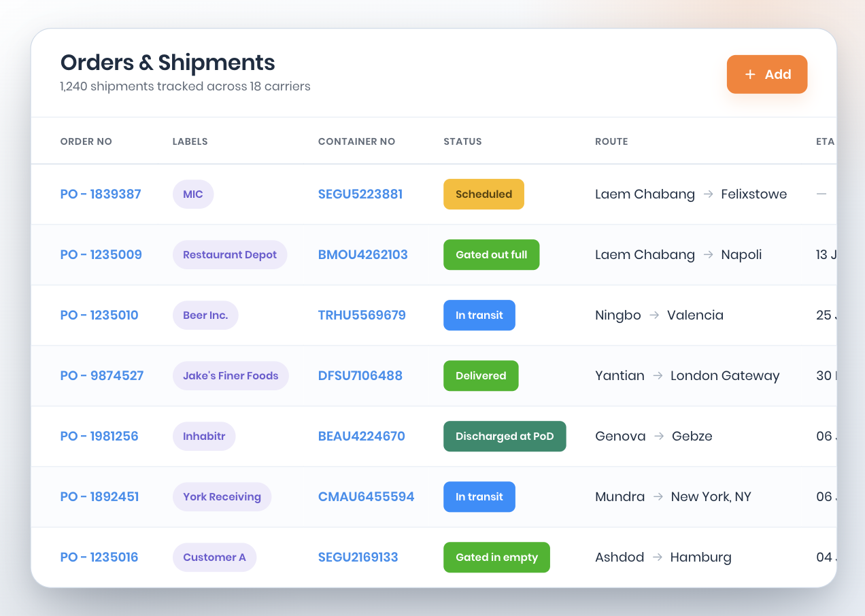Select the York Receiving label tag
Viewport: 865px width, 616px height.
[222, 497]
